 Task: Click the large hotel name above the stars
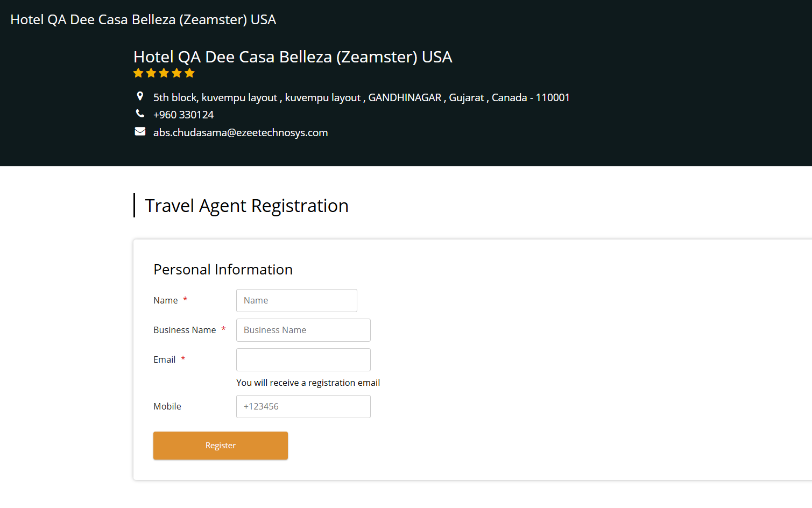(293, 57)
